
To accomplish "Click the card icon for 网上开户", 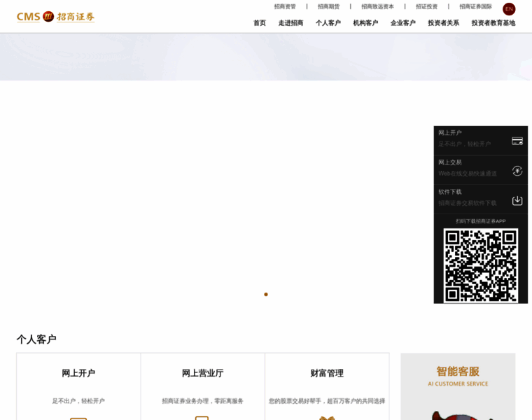I will click(517, 141).
